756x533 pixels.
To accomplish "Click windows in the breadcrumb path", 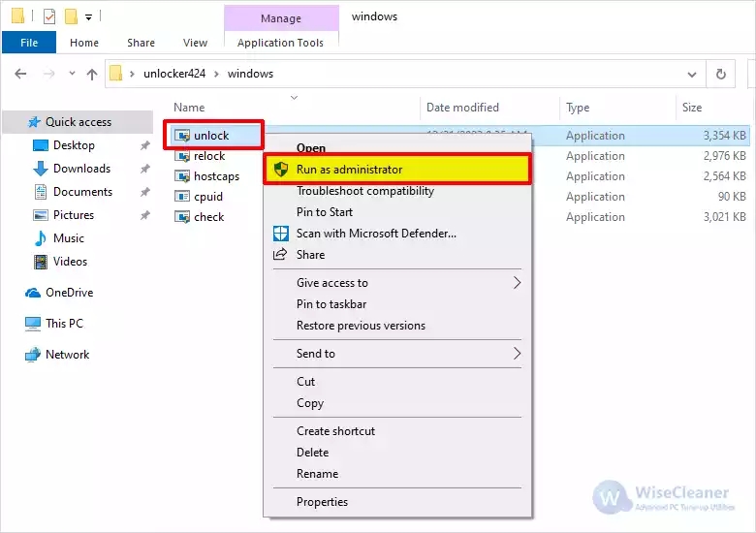I will pos(250,74).
